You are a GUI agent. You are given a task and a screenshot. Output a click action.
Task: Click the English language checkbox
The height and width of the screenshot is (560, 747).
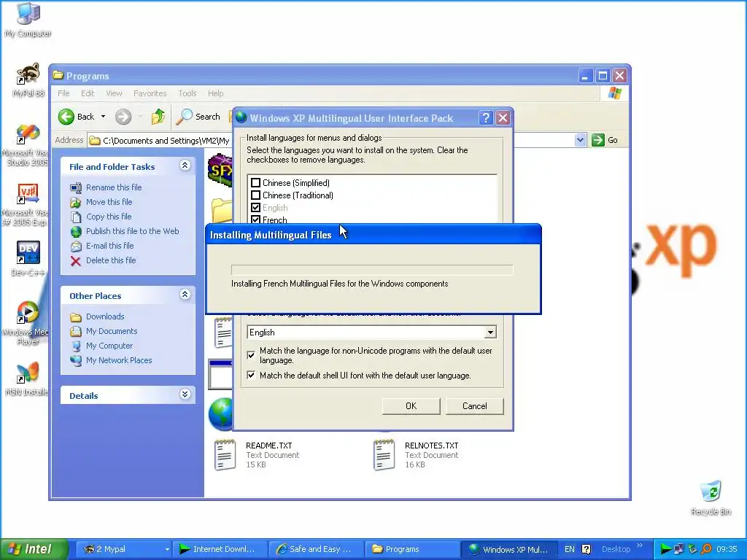tap(256, 208)
